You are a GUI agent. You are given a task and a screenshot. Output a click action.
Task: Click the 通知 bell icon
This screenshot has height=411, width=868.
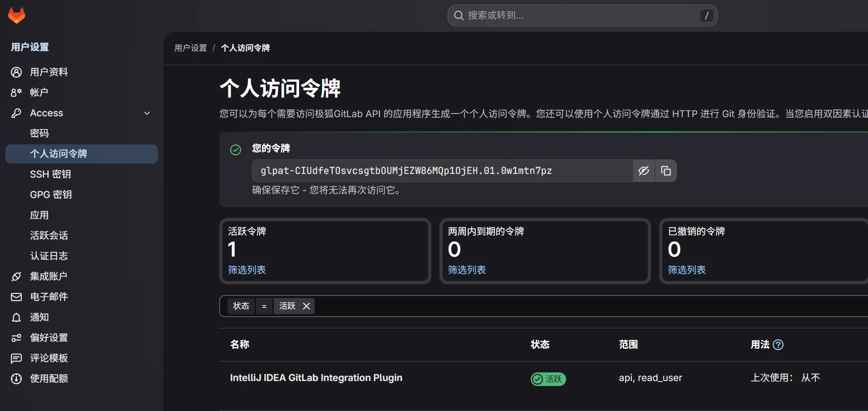[x=16, y=317]
